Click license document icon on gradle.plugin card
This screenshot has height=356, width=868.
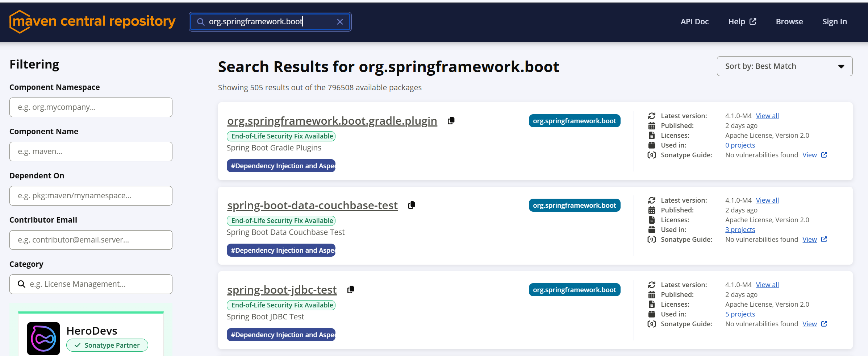click(652, 135)
